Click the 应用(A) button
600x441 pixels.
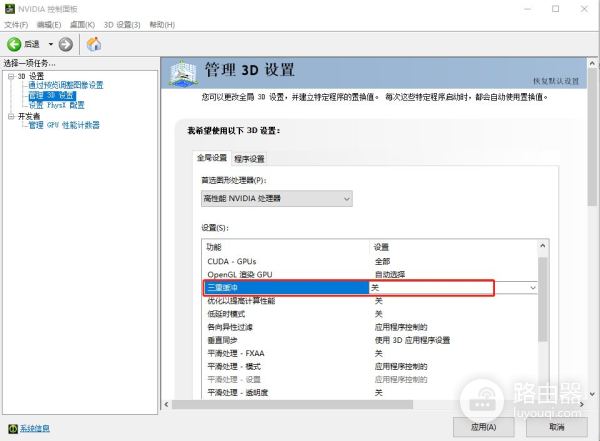pyautogui.click(x=483, y=427)
